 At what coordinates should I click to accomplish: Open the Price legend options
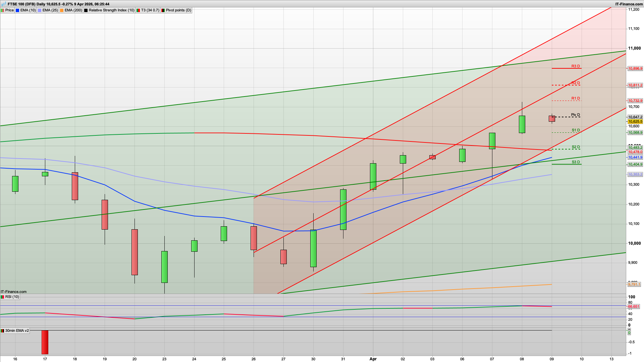click(x=9, y=10)
